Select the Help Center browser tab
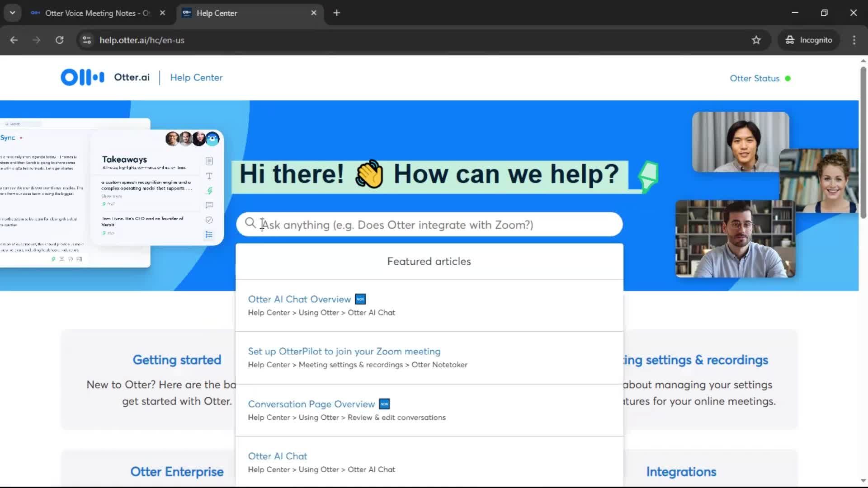The width and height of the screenshot is (868, 488). coord(250,13)
